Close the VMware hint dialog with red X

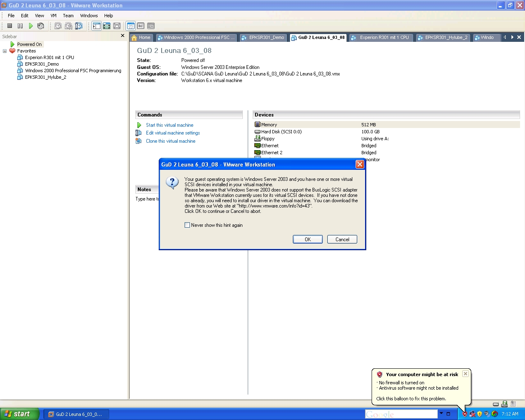point(360,164)
